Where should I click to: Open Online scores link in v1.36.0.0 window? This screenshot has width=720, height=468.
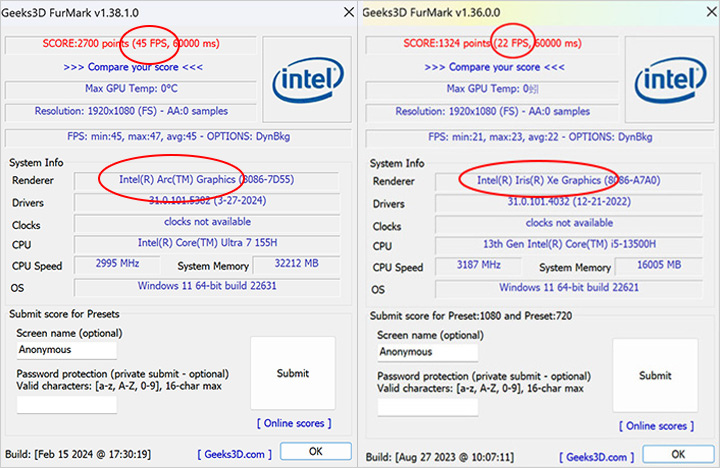tap(657, 426)
